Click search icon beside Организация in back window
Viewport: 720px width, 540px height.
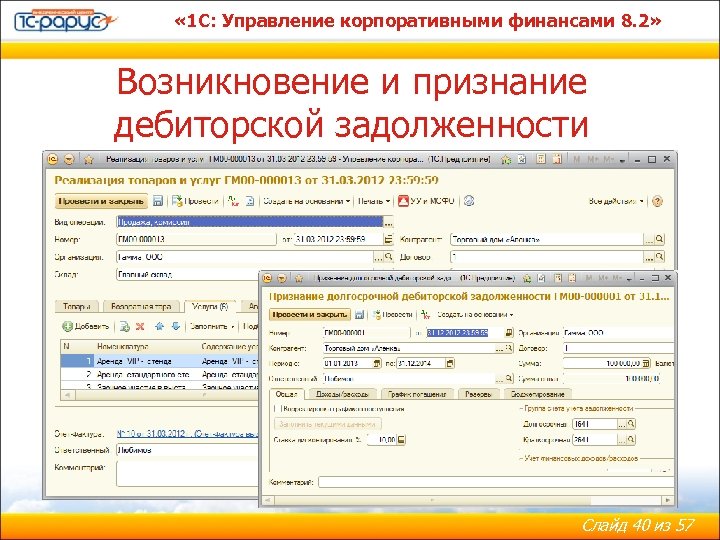(x=388, y=257)
